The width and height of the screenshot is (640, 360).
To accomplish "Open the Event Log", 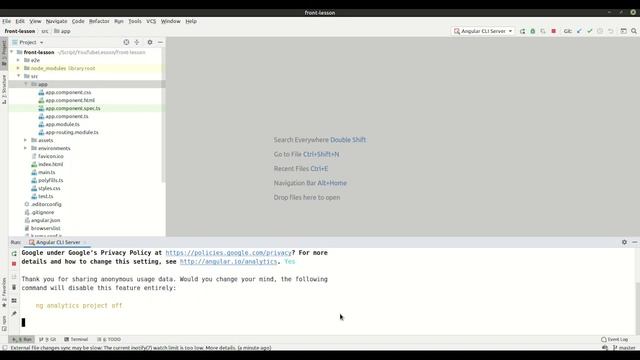I will click(614, 339).
